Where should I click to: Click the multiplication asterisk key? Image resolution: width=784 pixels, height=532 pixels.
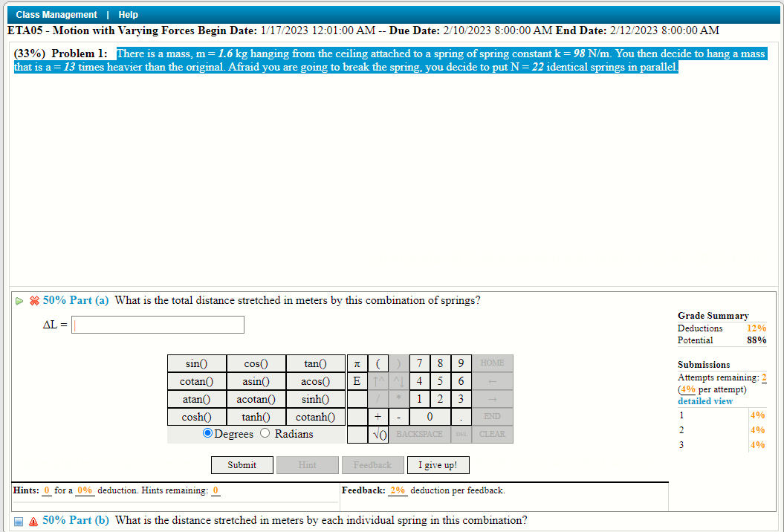(x=398, y=399)
